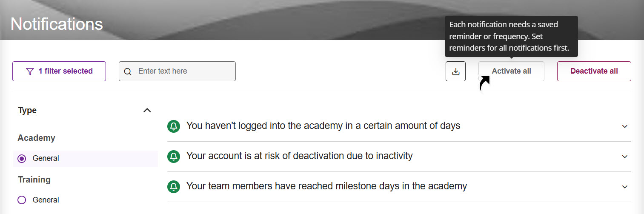
Task: Click the Type filter heading
Action: tap(27, 111)
